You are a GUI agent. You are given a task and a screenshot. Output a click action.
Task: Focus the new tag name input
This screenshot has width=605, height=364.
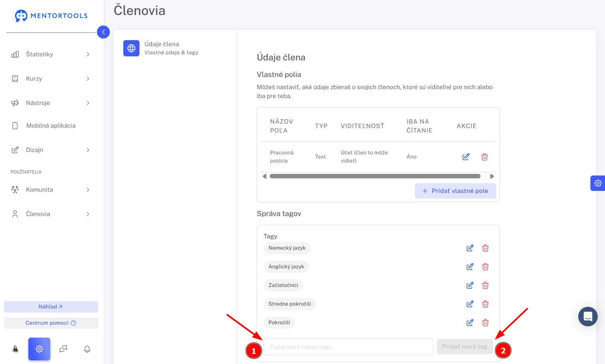tap(348, 347)
